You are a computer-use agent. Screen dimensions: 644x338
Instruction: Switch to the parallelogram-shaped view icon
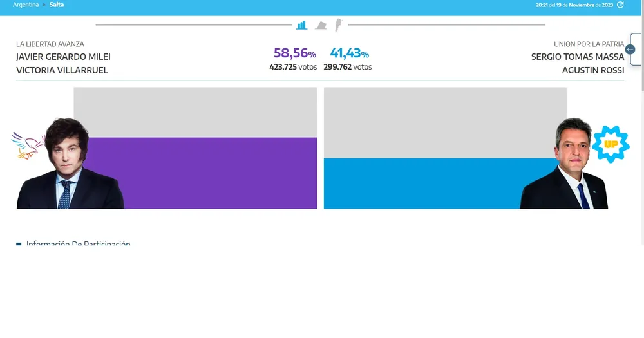click(x=321, y=25)
